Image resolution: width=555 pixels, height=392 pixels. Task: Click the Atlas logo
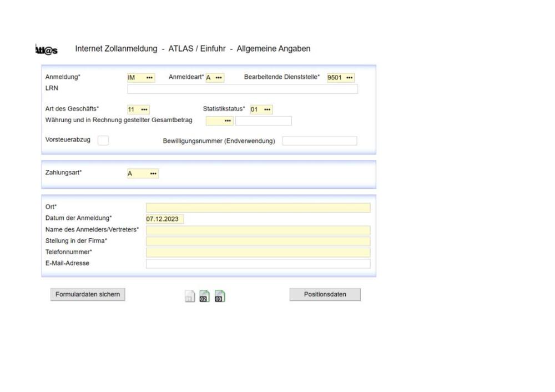click(47, 50)
